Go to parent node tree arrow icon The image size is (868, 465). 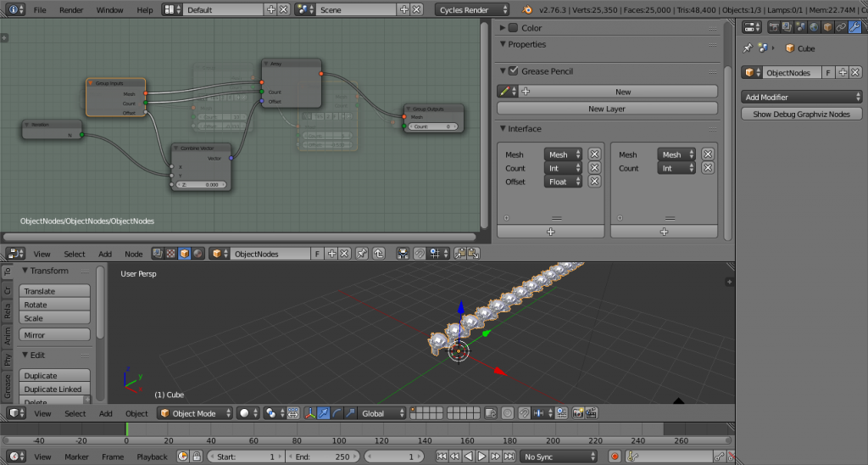click(379, 254)
